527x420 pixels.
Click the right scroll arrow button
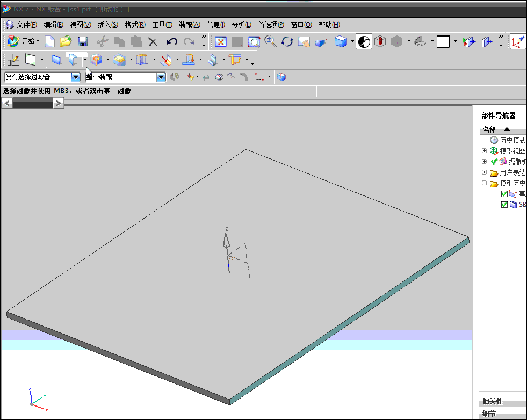pyautogui.click(x=59, y=103)
